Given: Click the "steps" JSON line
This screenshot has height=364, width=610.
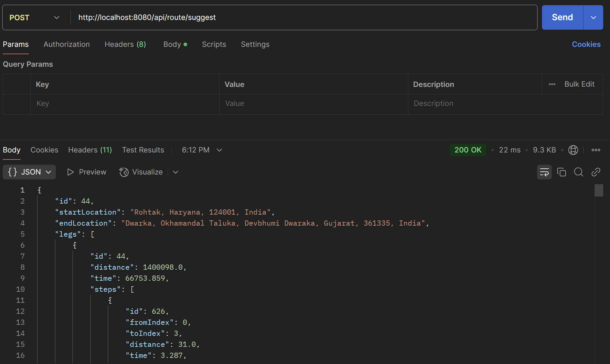Looking at the screenshot, I should pos(112,289).
